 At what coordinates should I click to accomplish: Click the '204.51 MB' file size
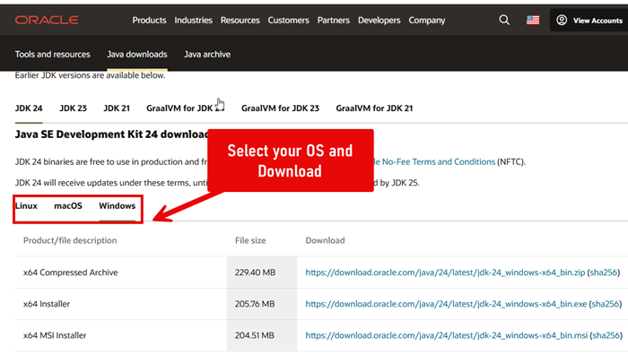[x=254, y=335]
